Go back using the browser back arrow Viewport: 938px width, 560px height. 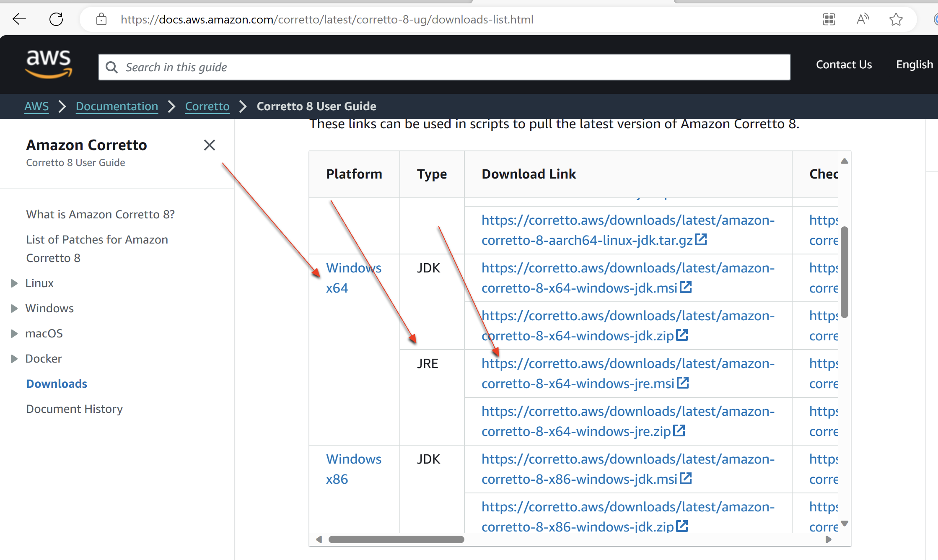pyautogui.click(x=19, y=19)
